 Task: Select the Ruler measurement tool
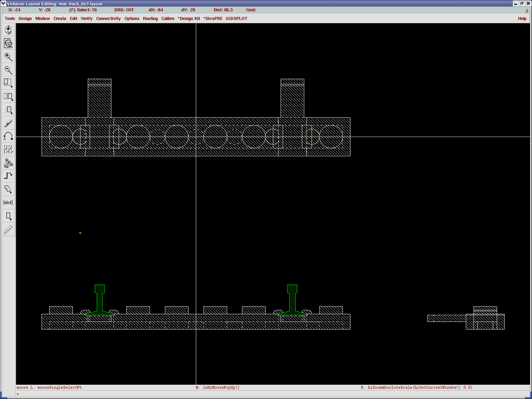click(8, 229)
